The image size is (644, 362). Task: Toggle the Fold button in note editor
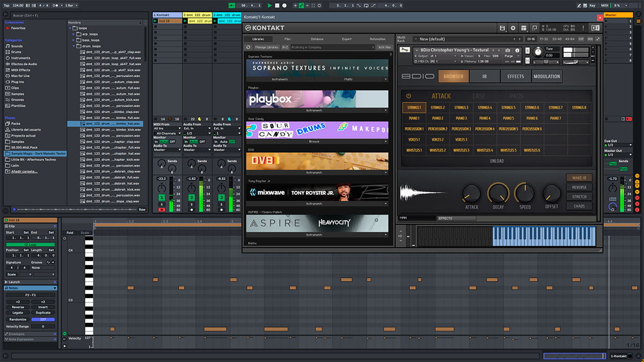point(70,232)
